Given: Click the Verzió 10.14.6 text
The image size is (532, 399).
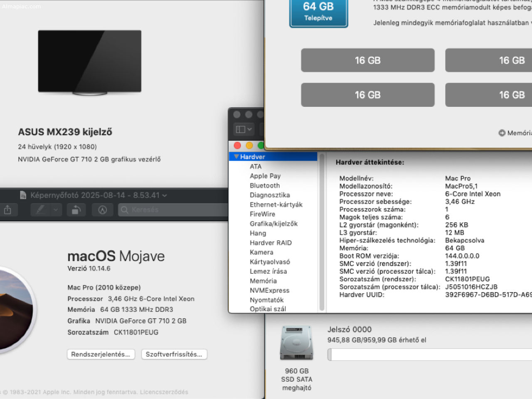Looking at the screenshot, I should (x=89, y=268).
